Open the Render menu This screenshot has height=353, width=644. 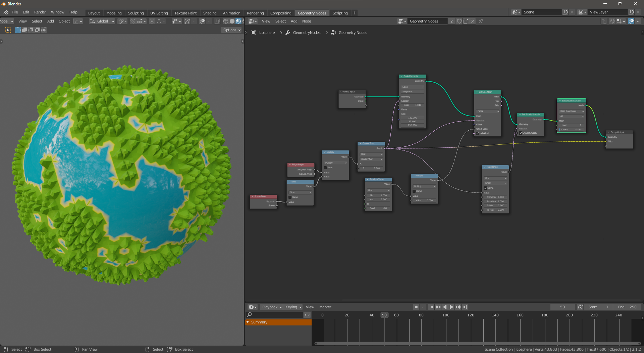[40, 12]
